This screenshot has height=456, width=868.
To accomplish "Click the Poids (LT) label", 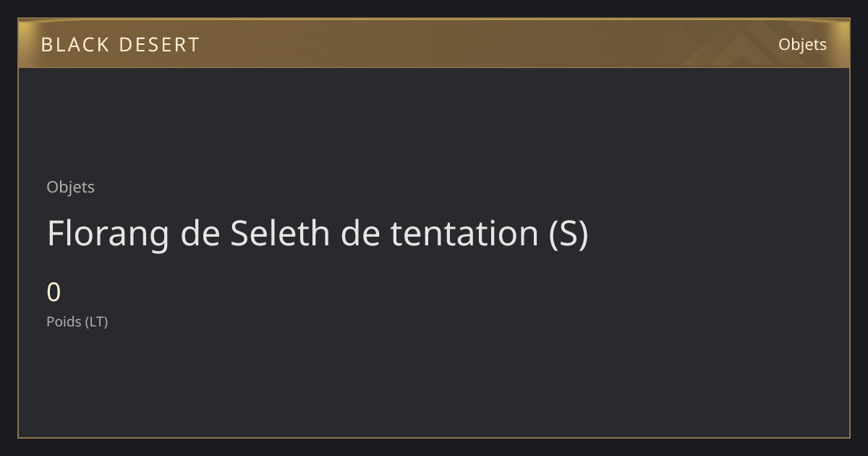I will (77, 321).
